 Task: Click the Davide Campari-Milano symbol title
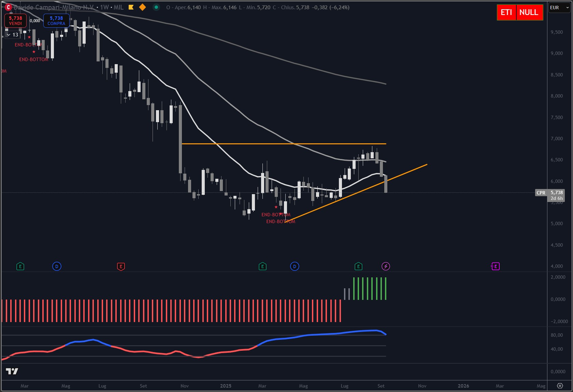(x=53, y=7)
